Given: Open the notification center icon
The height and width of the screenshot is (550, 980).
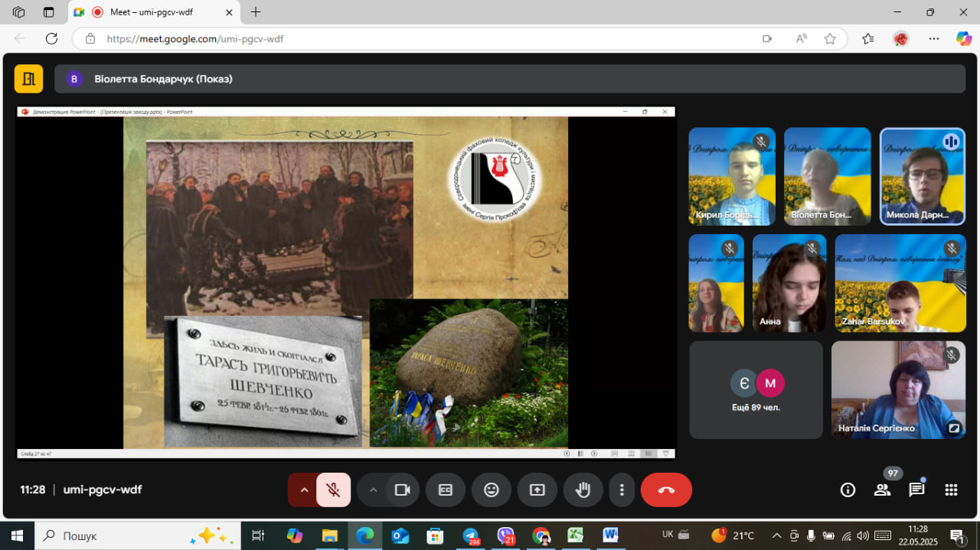Looking at the screenshot, I should click(x=957, y=535).
